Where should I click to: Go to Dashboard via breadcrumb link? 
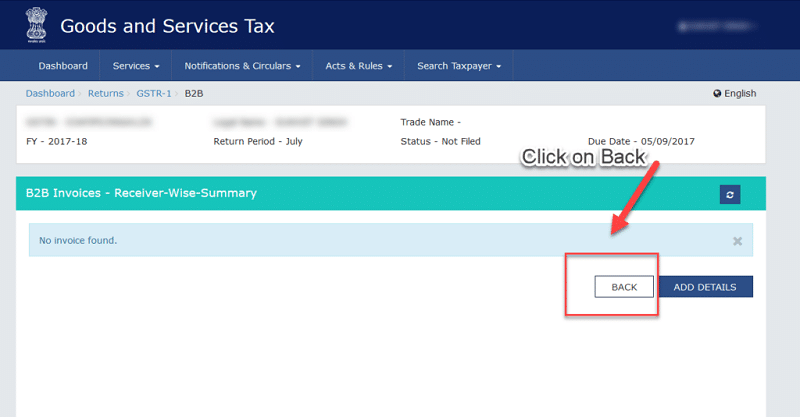click(50, 93)
